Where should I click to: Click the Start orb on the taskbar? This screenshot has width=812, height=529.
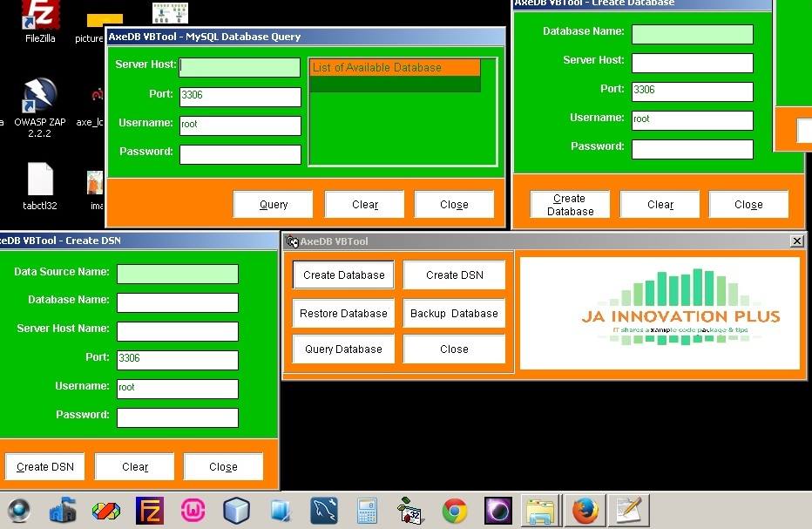point(19,511)
